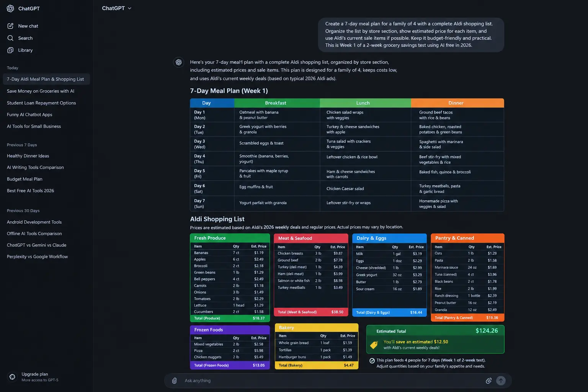
Task: Click the $124.26 estimated total amount
Action: click(487, 331)
